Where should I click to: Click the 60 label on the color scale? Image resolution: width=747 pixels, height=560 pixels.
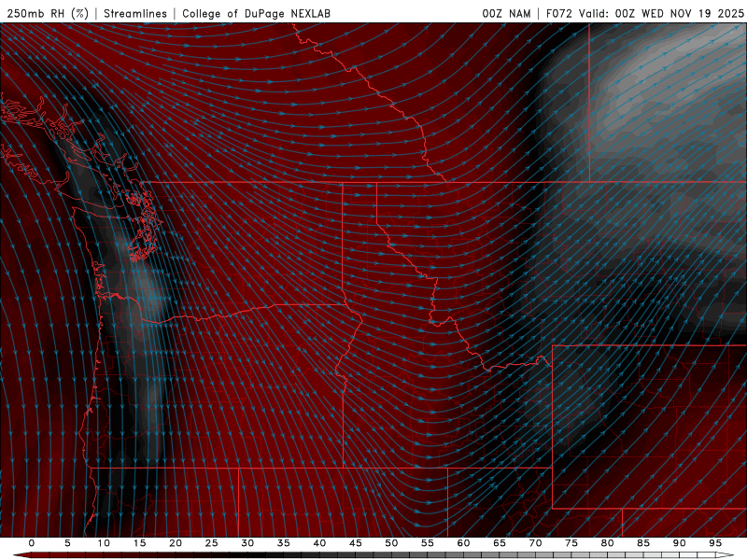463,543
